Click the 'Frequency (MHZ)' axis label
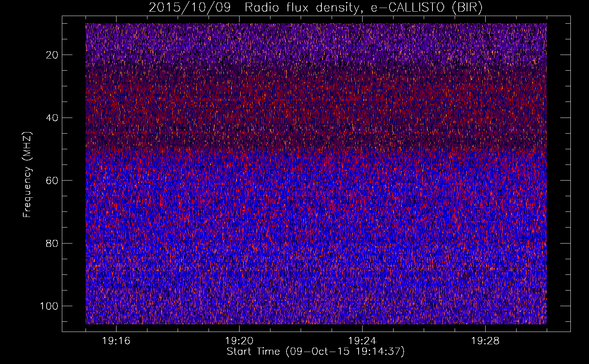The height and width of the screenshot is (364, 589). point(27,175)
